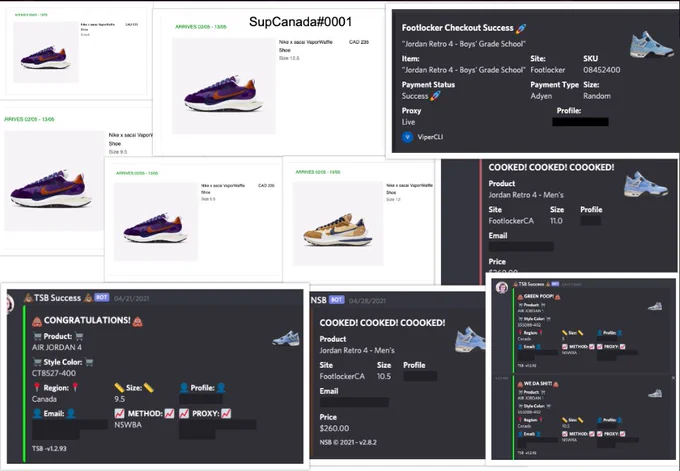
Task: Click the Random size value
Action: [x=596, y=96]
